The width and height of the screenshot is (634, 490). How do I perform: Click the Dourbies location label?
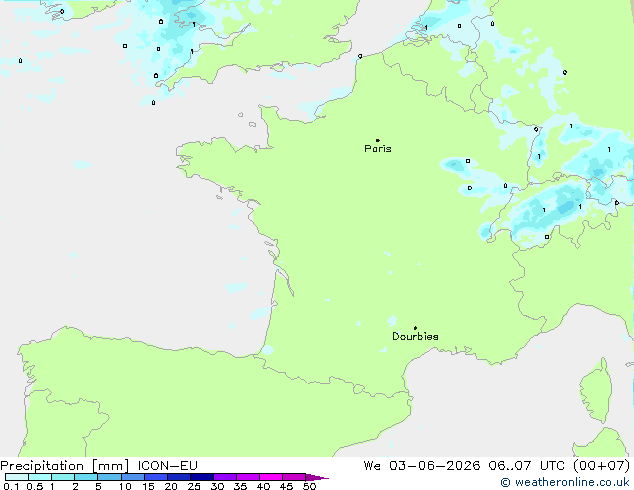[x=415, y=336]
